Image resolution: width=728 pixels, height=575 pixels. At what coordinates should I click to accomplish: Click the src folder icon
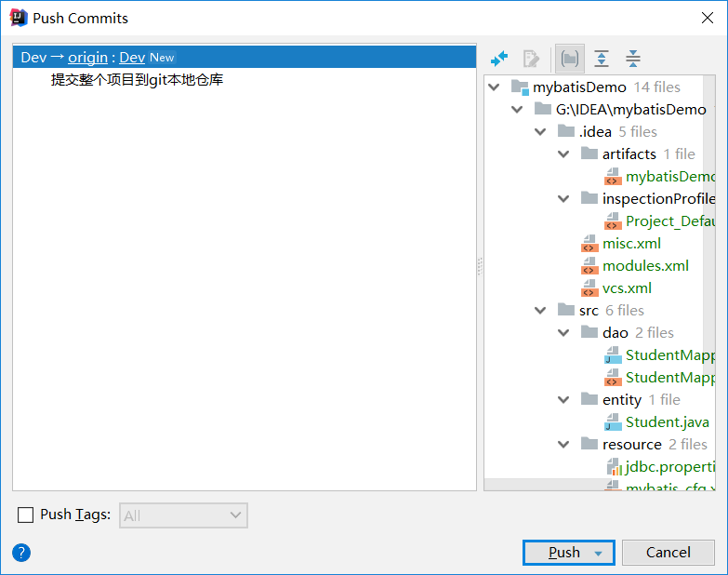566,310
